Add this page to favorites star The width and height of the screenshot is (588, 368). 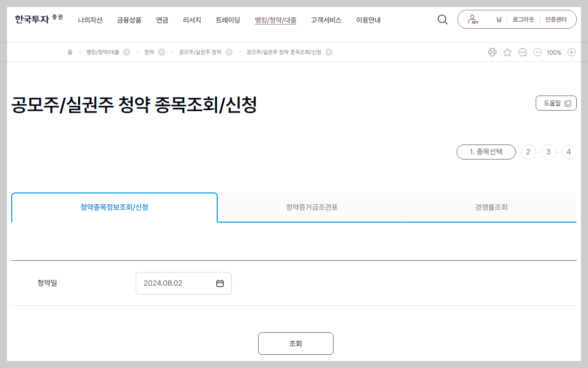pyautogui.click(x=507, y=52)
